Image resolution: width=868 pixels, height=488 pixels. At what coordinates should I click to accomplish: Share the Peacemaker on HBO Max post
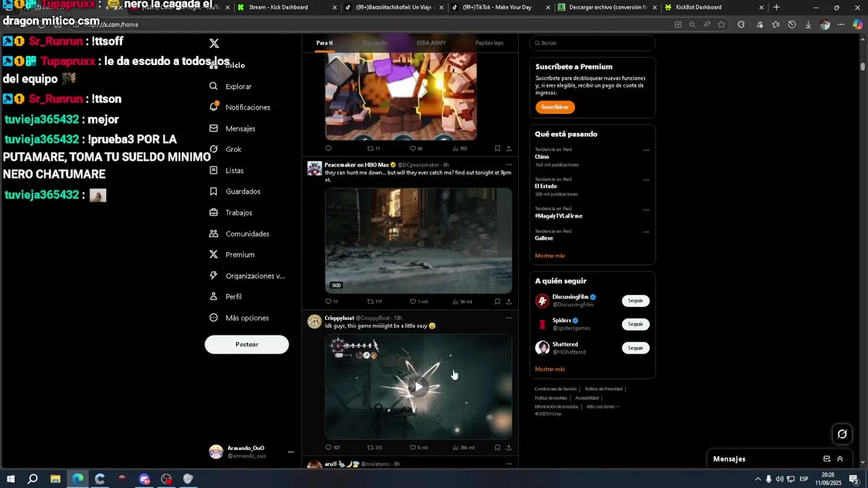coord(509,302)
